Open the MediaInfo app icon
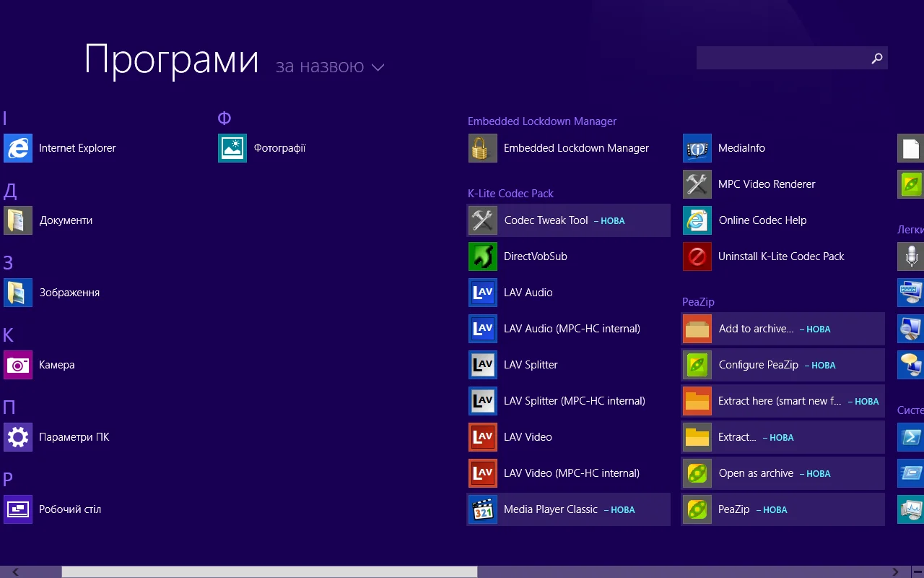The height and width of the screenshot is (578, 924). pos(697,148)
